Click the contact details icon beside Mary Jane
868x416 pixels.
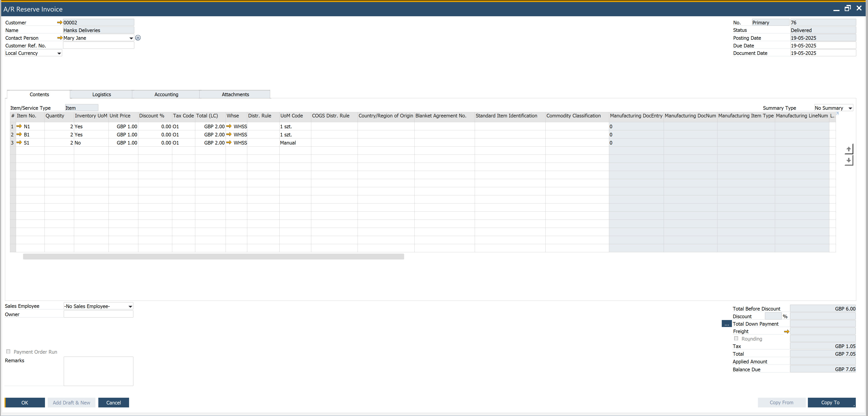point(138,38)
